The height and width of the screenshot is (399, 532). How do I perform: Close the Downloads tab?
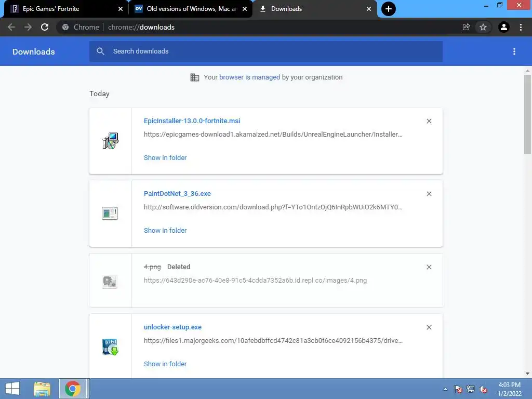(x=369, y=9)
